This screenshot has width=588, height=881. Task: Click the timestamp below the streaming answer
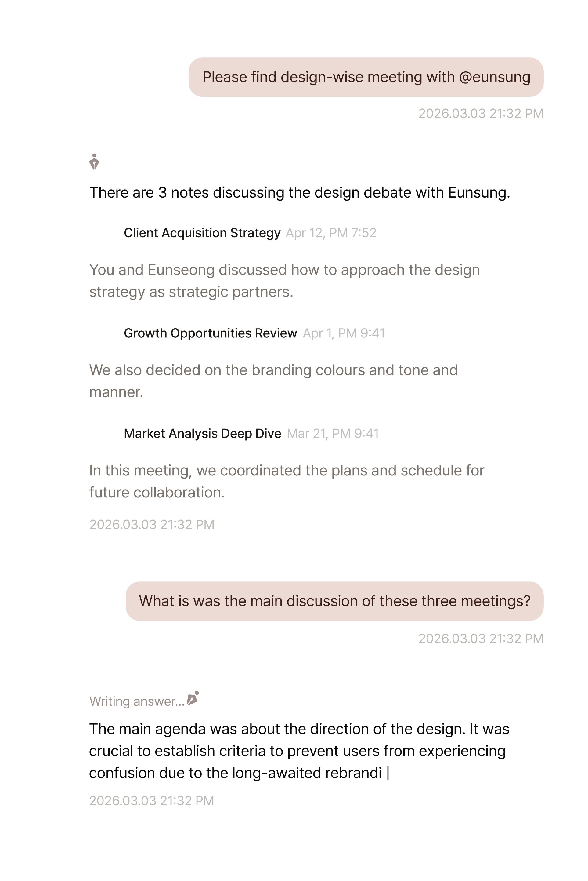pos(152,801)
